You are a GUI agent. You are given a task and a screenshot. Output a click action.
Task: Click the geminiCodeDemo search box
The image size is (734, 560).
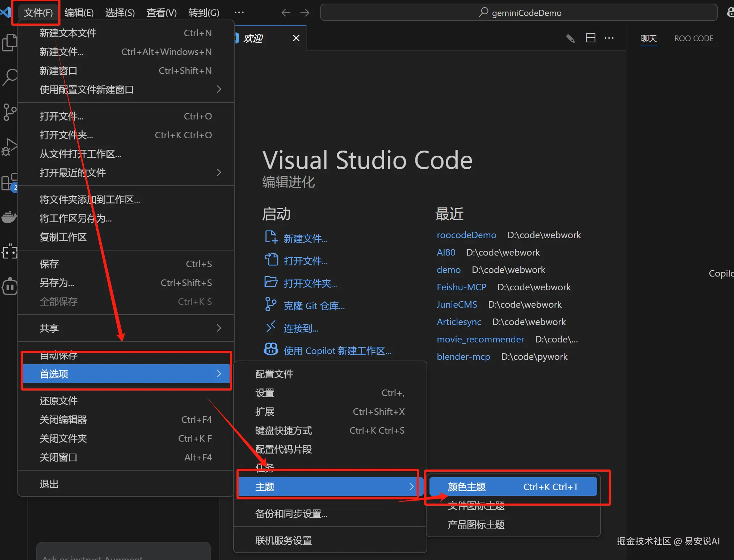[518, 13]
